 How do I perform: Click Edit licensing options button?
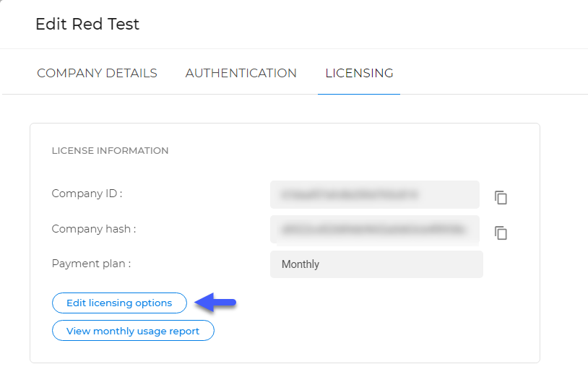pos(119,303)
